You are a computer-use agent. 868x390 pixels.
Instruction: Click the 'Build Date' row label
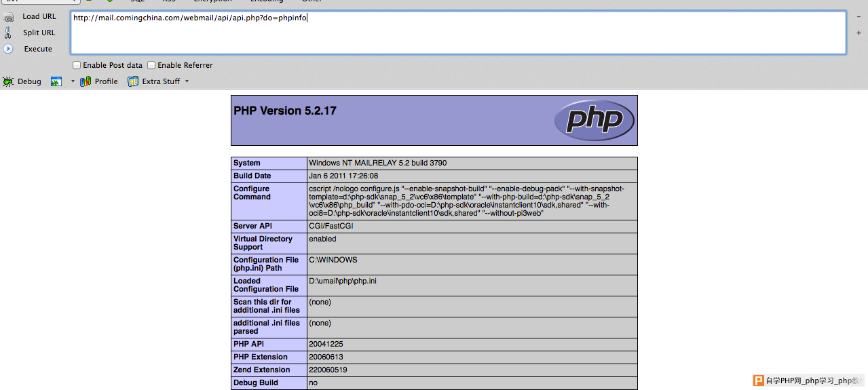coord(252,176)
